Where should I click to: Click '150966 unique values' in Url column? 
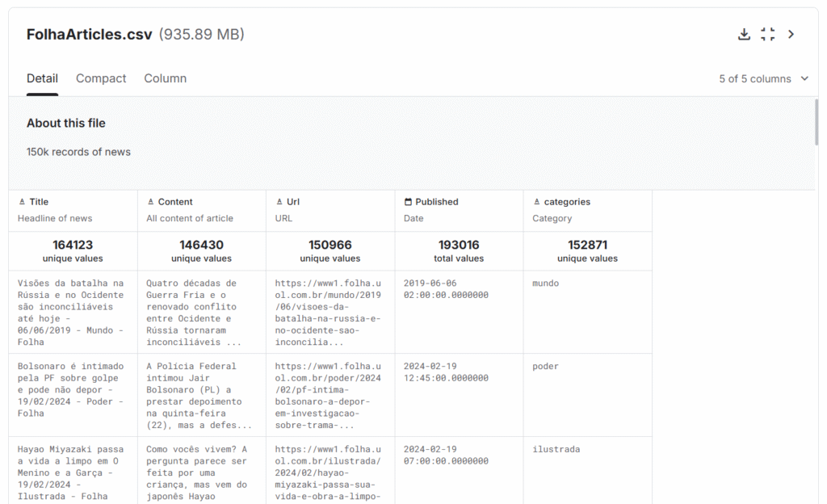pyautogui.click(x=330, y=251)
